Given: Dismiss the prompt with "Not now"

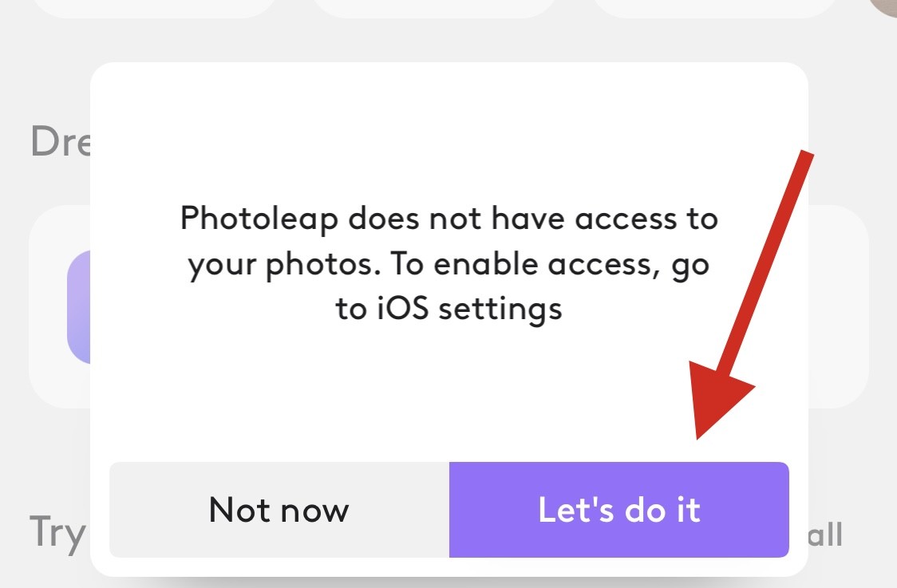Looking at the screenshot, I should point(279,510).
